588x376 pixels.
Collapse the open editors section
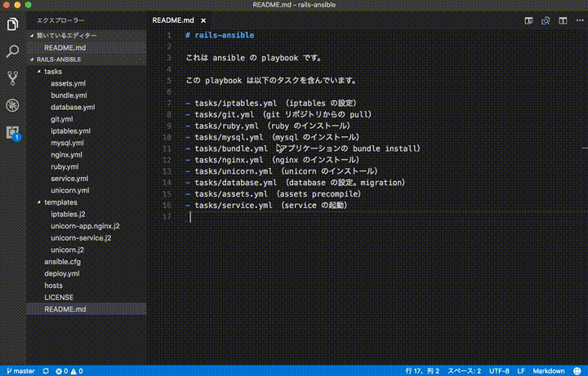point(32,36)
